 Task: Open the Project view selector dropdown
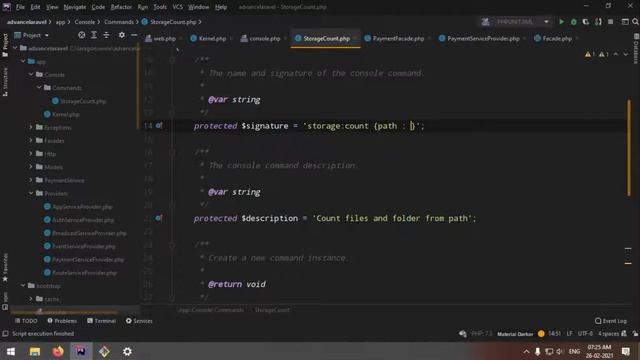pos(32,35)
